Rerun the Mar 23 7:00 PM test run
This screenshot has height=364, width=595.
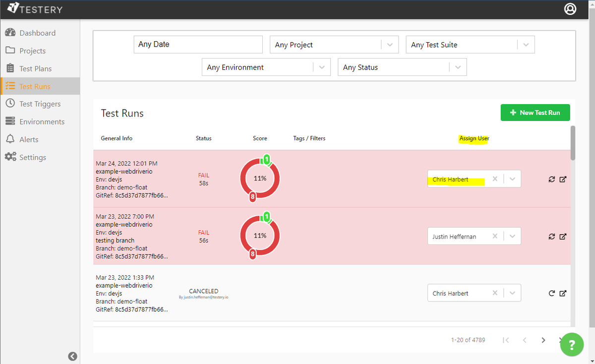click(x=551, y=237)
